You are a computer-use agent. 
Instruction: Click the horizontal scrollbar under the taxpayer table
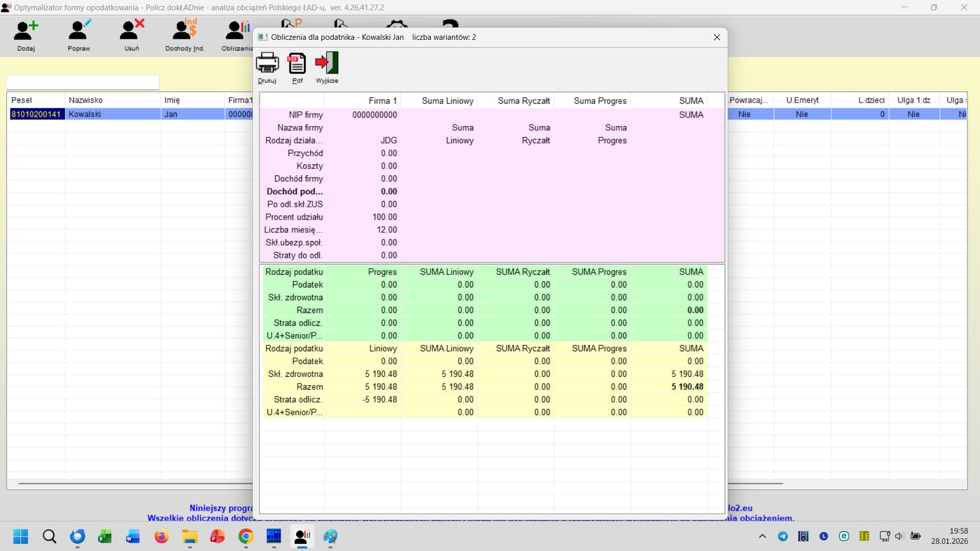pos(133,483)
